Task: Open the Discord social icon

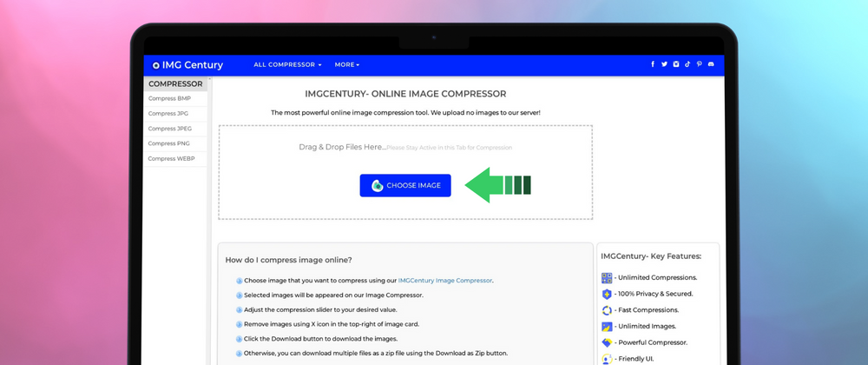Action: click(x=711, y=64)
